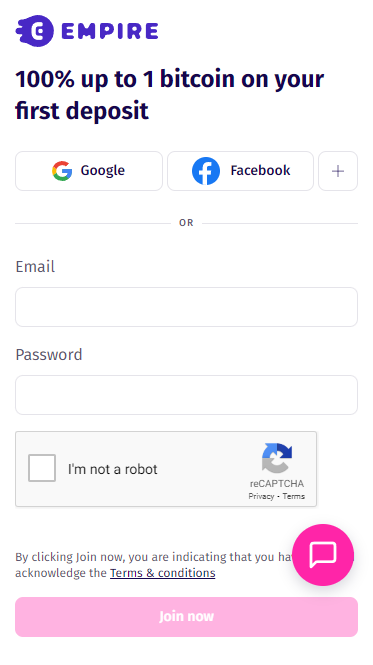Focus the Email input field
Screen dimensions: 373x665
pos(186,307)
